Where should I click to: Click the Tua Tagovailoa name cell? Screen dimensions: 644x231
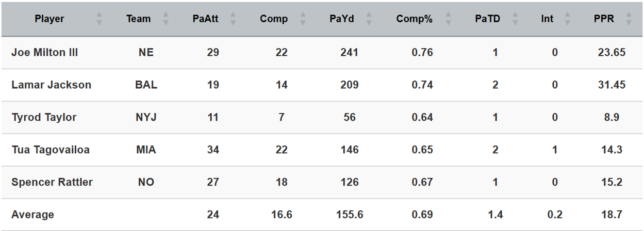[x=51, y=150]
